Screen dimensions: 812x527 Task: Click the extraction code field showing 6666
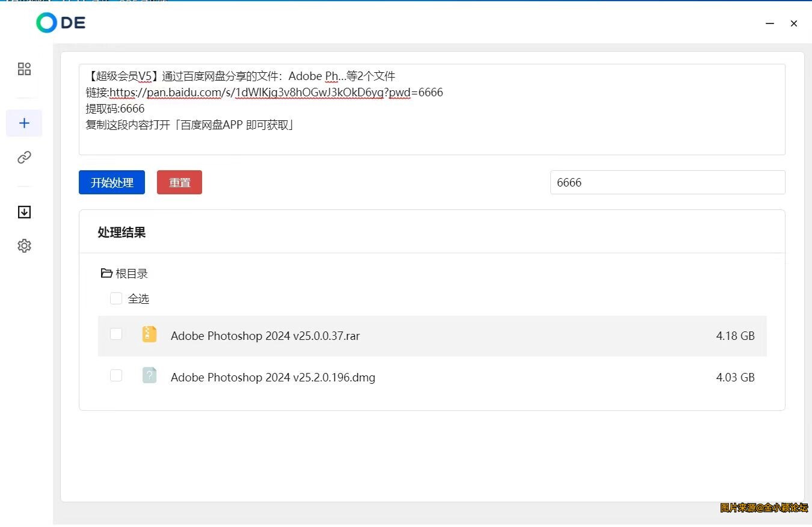point(668,182)
